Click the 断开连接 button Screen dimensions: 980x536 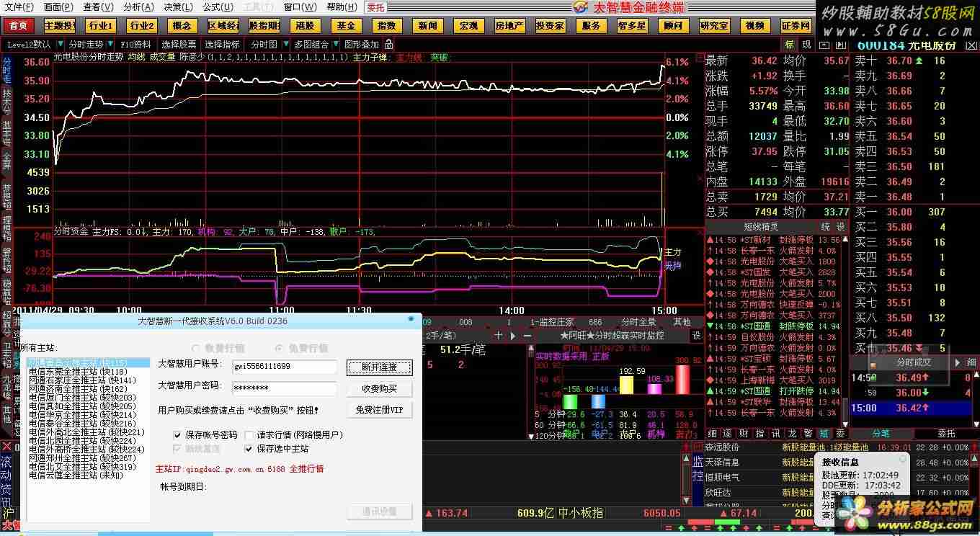380,367
